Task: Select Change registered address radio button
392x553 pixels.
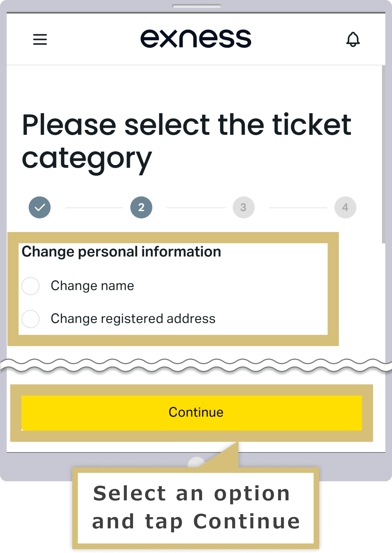Action: (x=31, y=319)
